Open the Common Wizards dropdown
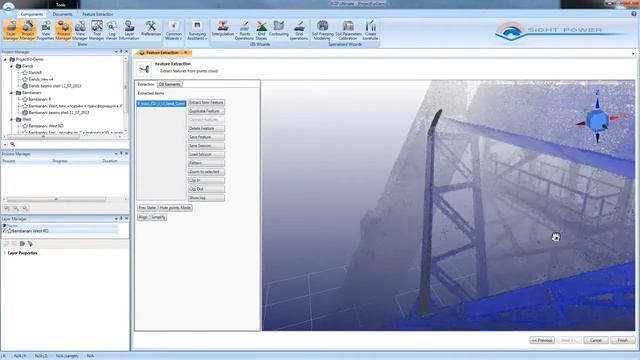 tap(173, 30)
